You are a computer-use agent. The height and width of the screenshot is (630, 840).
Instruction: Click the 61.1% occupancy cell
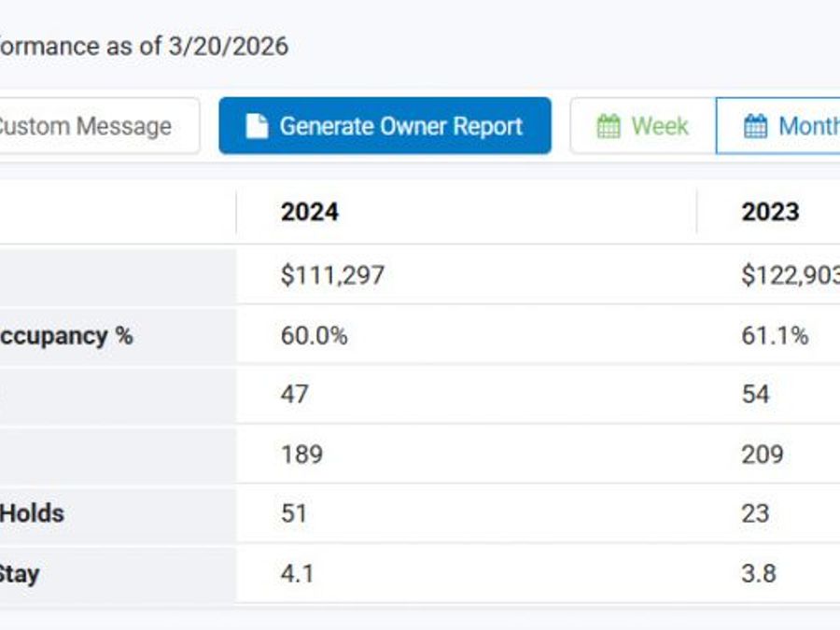[x=775, y=335]
